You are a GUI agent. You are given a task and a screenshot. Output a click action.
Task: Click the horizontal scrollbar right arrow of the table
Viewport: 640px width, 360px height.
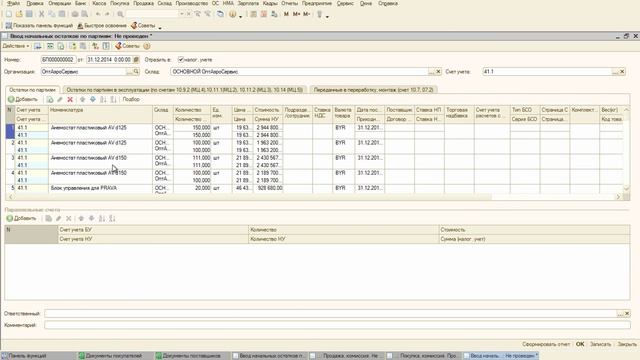pyautogui.click(x=618, y=197)
